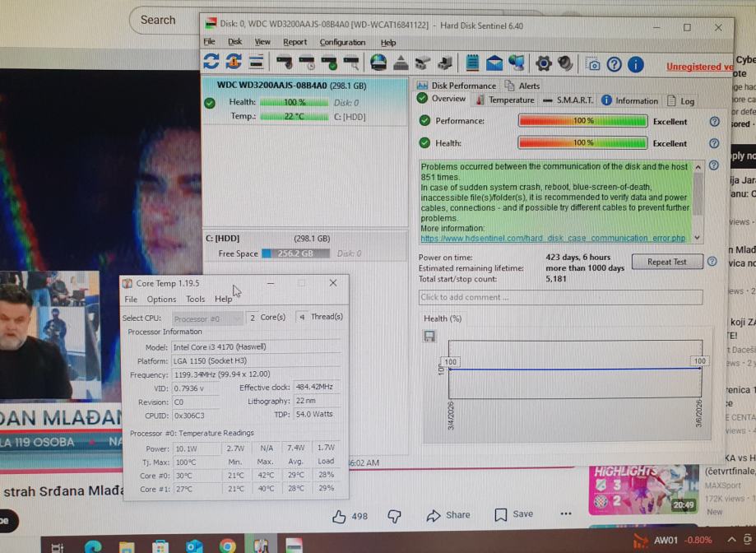
Task: Click the stacked disk list toolbar icon
Action: coord(256,62)
